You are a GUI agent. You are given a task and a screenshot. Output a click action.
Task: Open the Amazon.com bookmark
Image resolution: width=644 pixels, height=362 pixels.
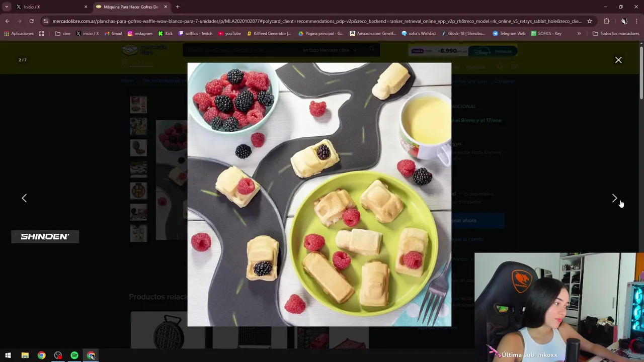tap(373, 34)
